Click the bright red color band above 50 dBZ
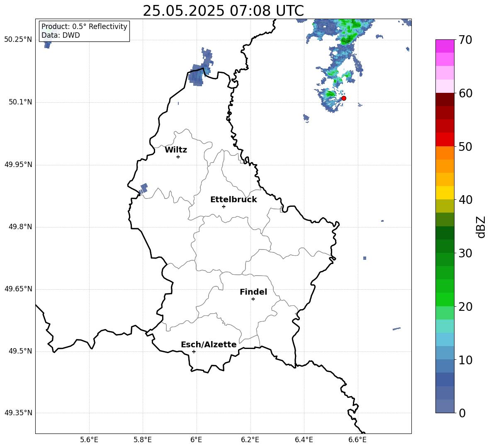Screen dimensions: 491x448 pyautogui.click(x=445, y=139)
